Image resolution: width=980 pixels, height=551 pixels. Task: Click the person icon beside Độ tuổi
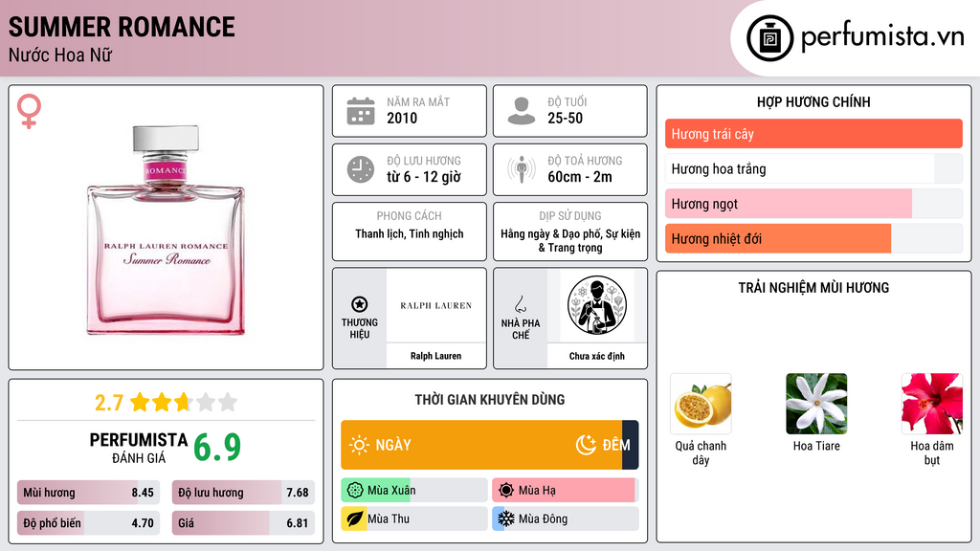pyautogui.click(x=522, y=111)
